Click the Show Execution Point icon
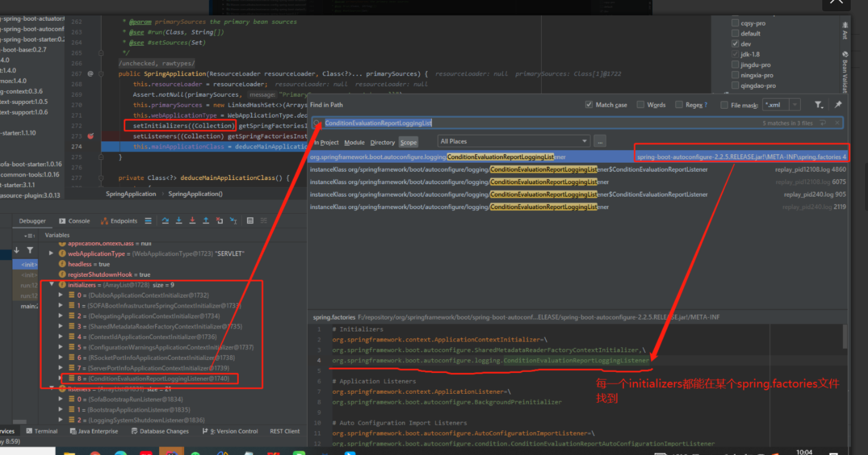This screenshot has height=455, width=868. click(x=148, y=220)
